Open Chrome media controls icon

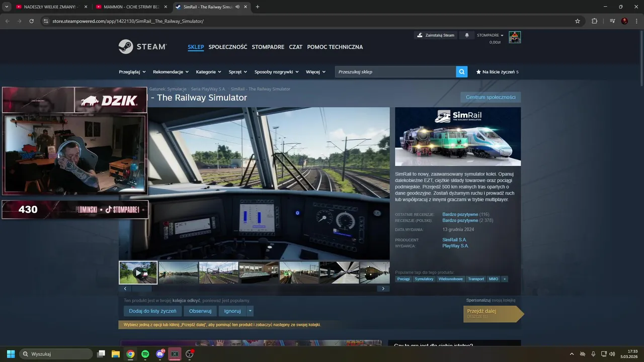coord(612,21)
